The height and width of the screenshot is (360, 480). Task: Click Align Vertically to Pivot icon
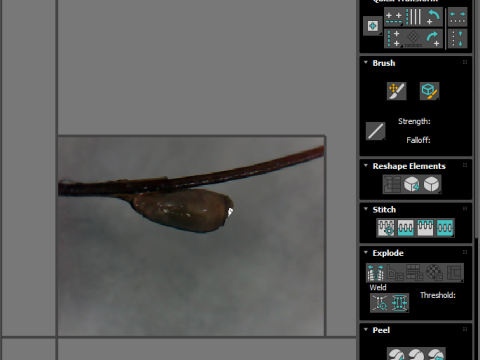[x=393, y=39]
